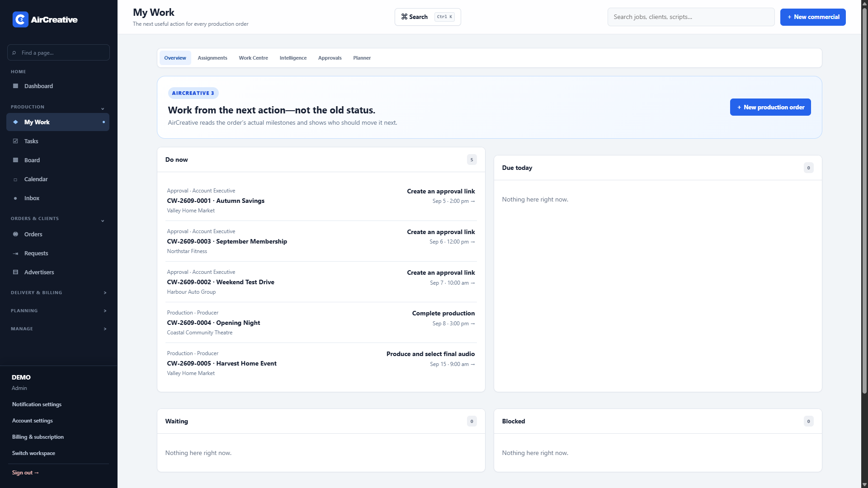
Task: Click the Calendar sidebar icon
Action: point(15,179)
